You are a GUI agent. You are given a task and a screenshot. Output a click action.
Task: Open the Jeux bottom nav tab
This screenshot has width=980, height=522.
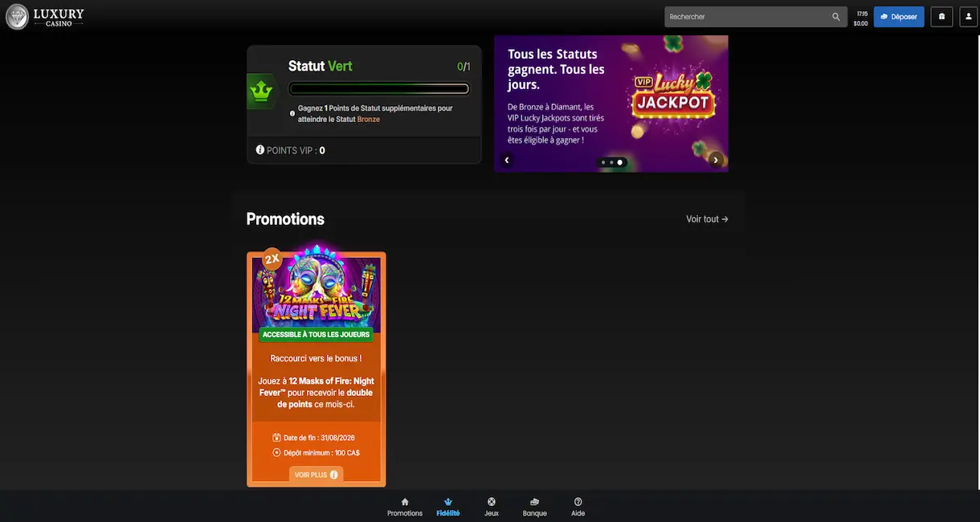click(492, 507)
